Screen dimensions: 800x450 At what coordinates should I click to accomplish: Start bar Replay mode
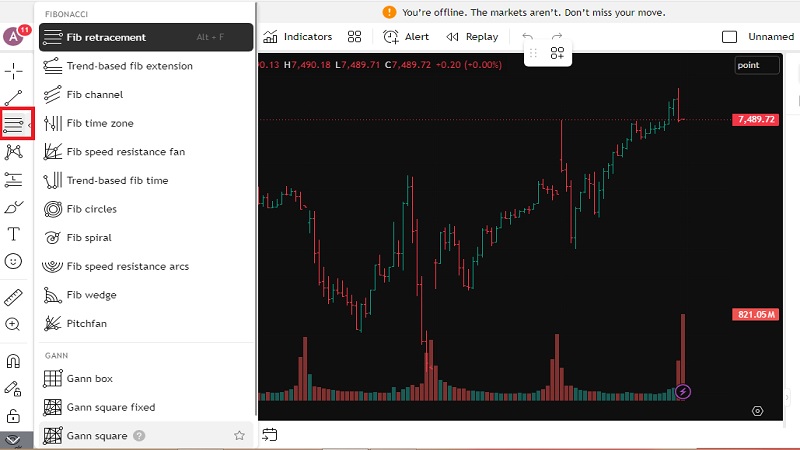472,37
